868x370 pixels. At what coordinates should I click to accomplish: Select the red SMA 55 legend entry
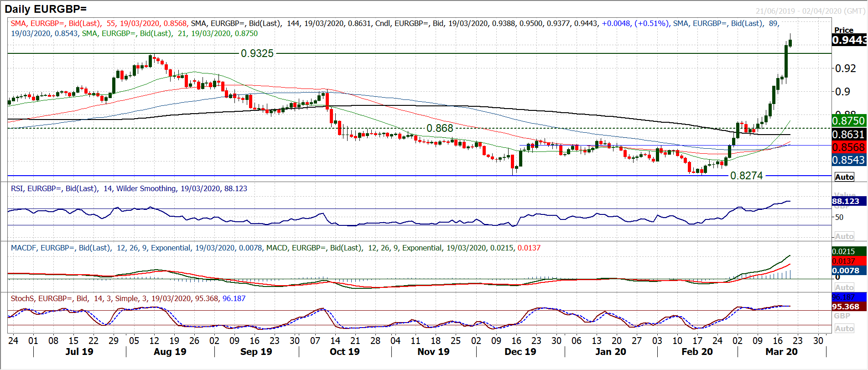pyautogui.click(x=99, y=23)
